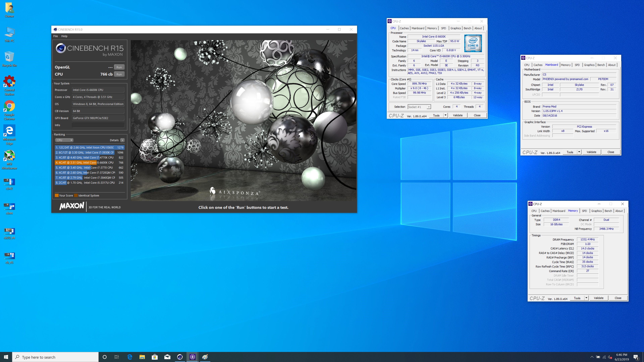Click the taskbar search box
This screenshot has width=644, height=362.
pyautogui.click(x=55, y=357)
